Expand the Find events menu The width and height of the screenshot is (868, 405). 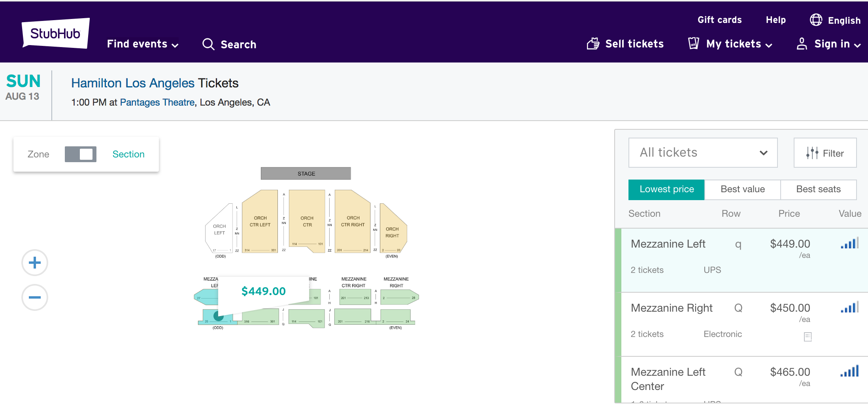[x=143, y=44]
